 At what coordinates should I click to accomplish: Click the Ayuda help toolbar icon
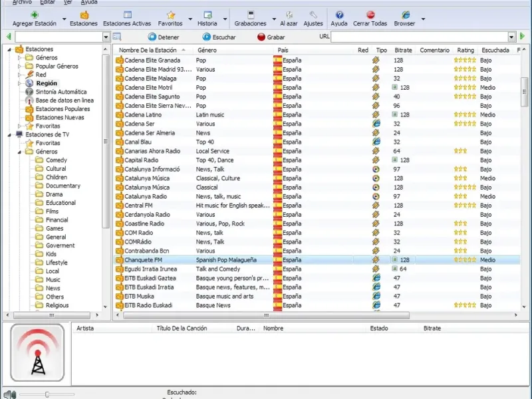tap(339, 15)
